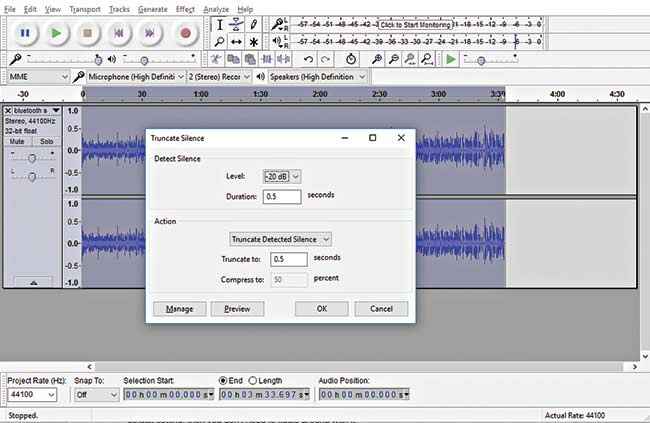Select the Envelope tool

pos(236,25)
